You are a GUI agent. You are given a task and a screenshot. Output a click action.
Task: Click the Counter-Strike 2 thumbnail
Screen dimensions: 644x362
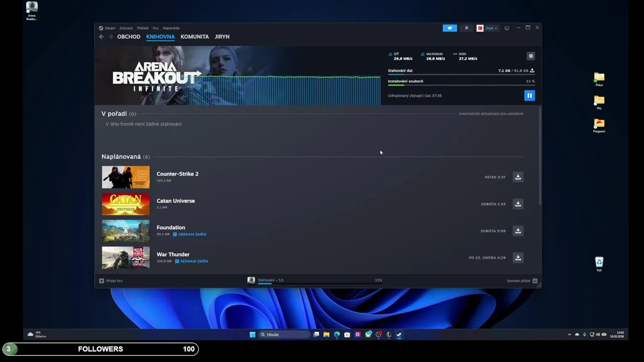click(x=126, y=177)
